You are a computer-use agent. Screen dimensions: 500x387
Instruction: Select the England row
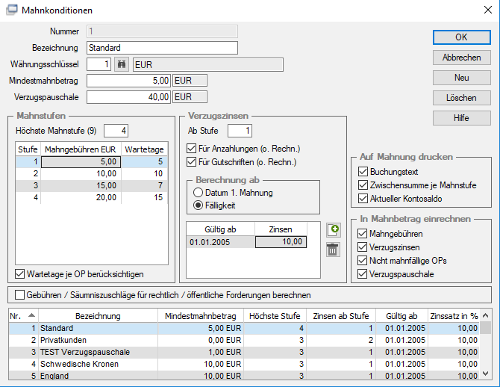point(244,375)
